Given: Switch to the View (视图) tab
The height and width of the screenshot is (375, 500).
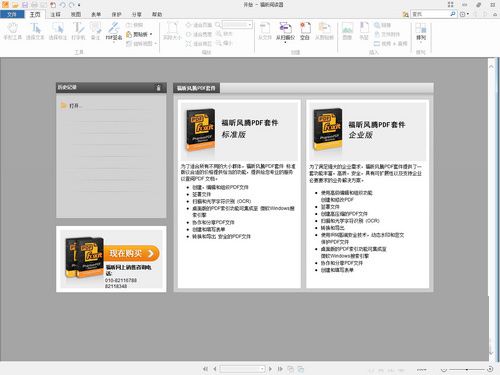Looking at the screenshot, I should 76,14.
